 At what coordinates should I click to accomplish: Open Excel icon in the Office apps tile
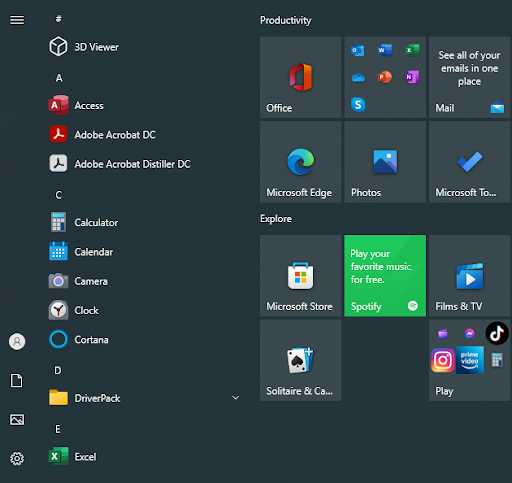coord(412,50)
